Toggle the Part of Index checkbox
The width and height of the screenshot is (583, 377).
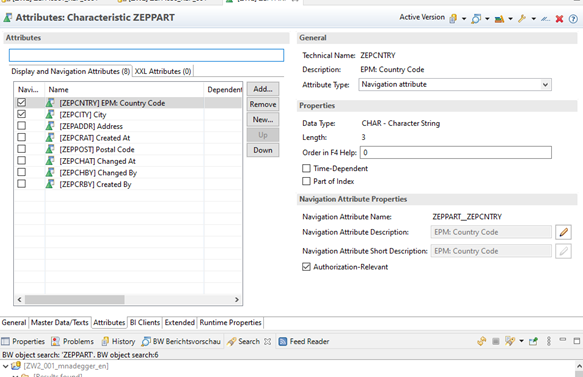[x=306, y=181]
